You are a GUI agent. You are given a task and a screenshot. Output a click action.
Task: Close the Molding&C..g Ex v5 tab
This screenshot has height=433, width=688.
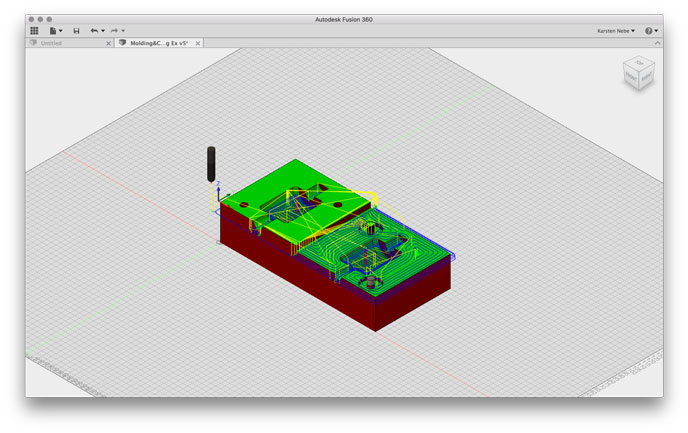[198, 43]
